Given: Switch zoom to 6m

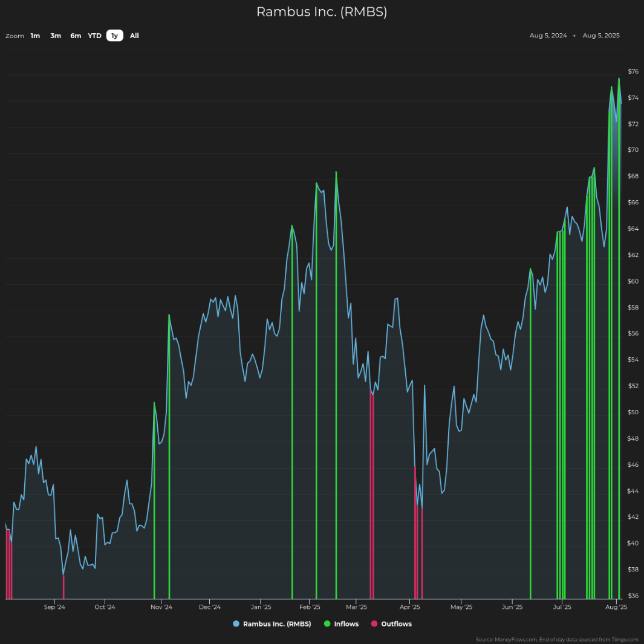Looking at the screenshot, I should click(76, 36).
